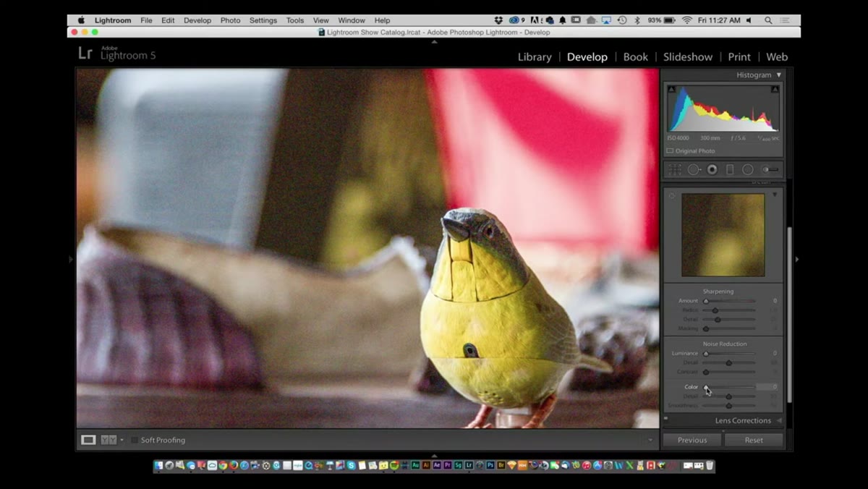Click bottom filmstrip show arrow

(434, 456)
